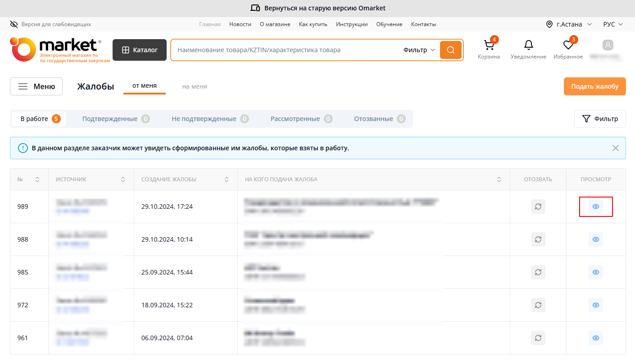Click the Подать жалобу button

click(x=594, y=86)
